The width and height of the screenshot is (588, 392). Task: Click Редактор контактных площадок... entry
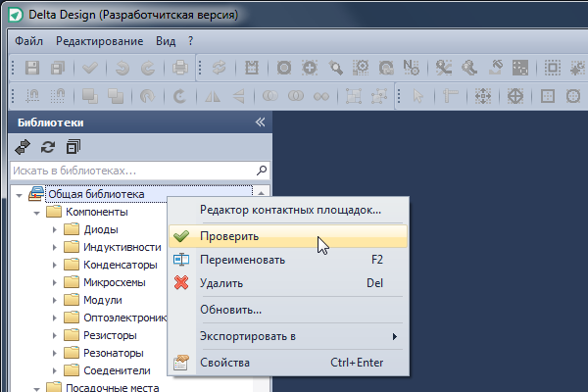click(x=290, y=210)
